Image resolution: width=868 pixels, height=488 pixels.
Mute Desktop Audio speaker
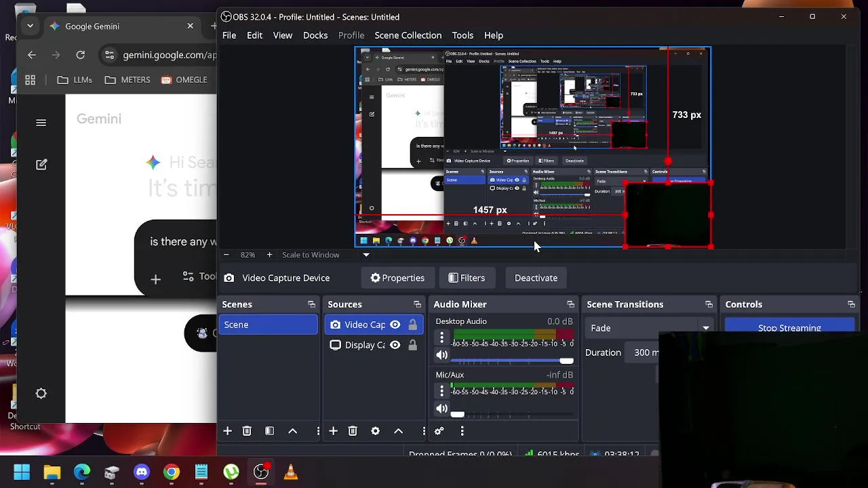coord(442,355)
